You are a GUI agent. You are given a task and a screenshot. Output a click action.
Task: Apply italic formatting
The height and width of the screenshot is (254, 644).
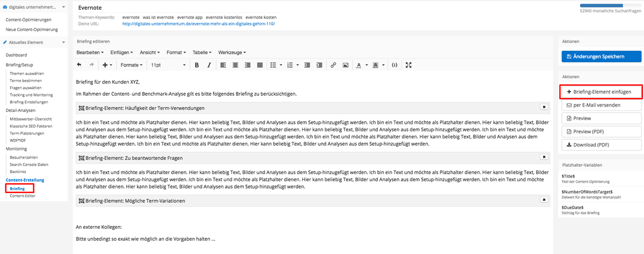(x=209, y=65)
